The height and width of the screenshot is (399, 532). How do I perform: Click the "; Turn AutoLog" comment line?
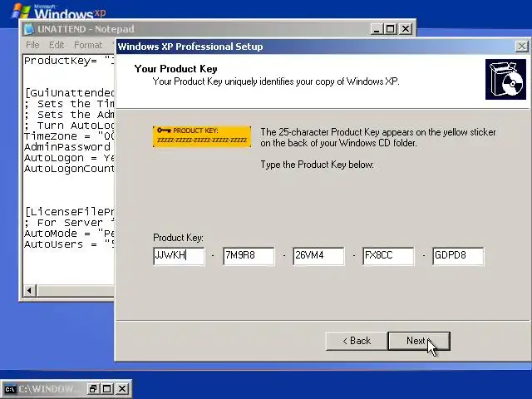pyautogui.click(x=69, y=126)
